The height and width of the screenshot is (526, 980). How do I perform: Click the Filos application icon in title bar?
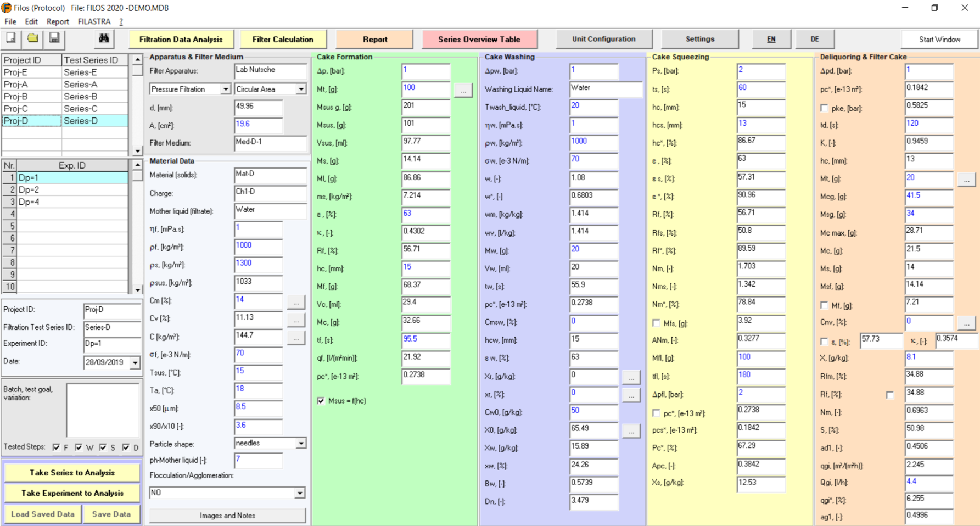click(x=7, y=8)
